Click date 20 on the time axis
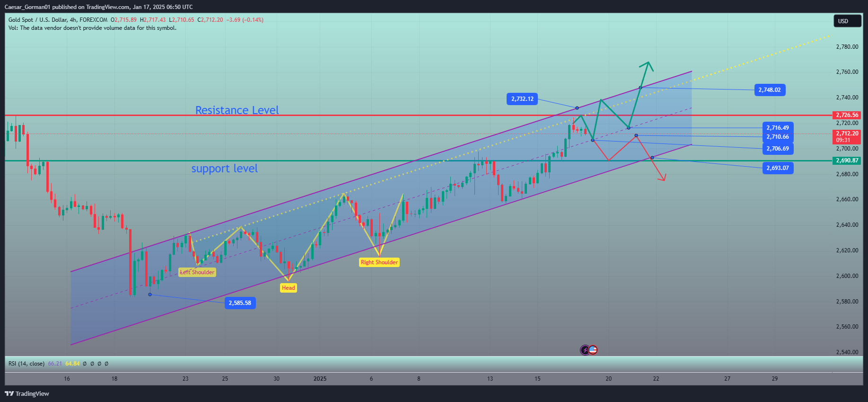 [x=608, y=379]
